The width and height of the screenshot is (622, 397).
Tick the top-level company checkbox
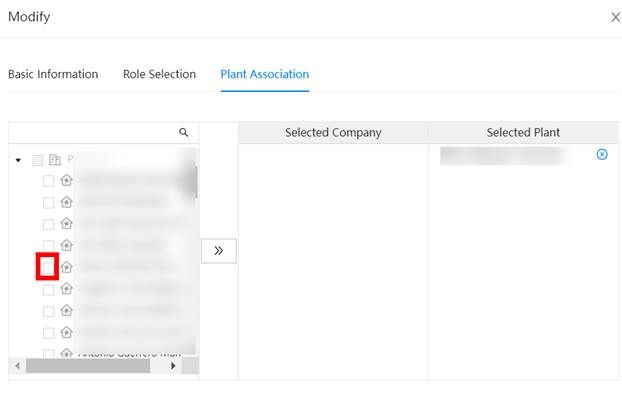[x=38, y=160]
